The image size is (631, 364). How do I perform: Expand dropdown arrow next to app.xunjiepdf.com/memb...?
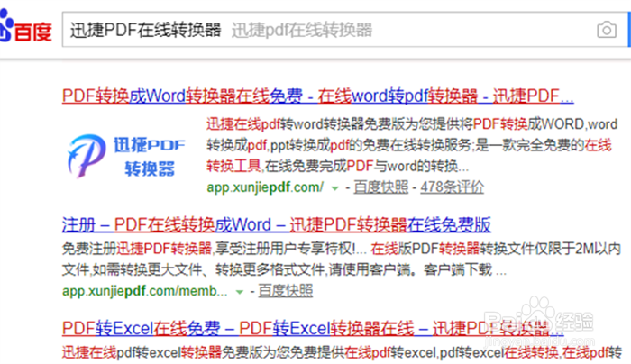[x=240, y=292]
